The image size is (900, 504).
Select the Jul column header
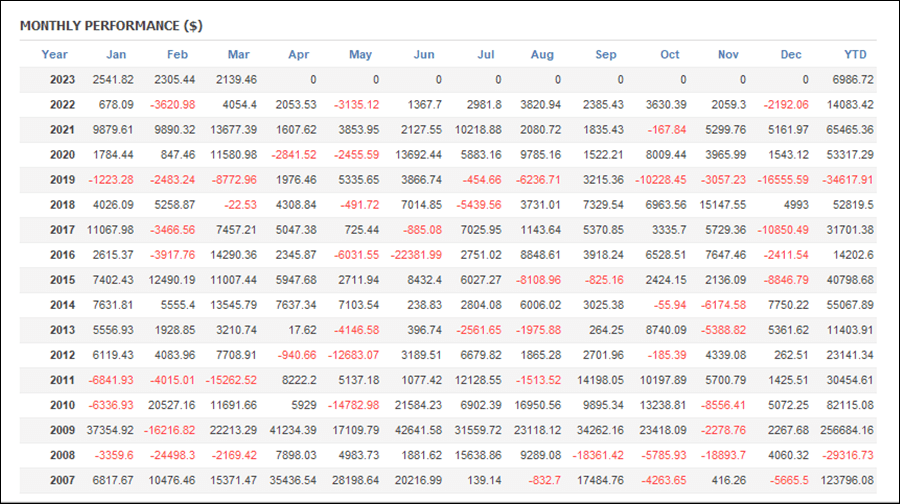[x=486, y=55]
